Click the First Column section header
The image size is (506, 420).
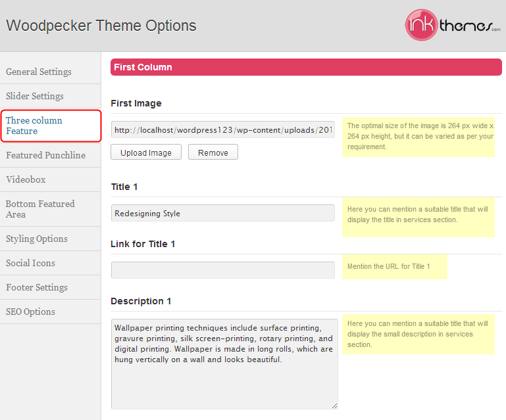[306, 67]
